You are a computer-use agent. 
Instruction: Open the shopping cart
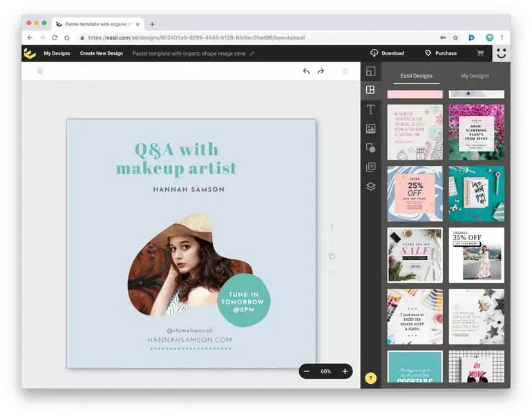tap(480, 53)
